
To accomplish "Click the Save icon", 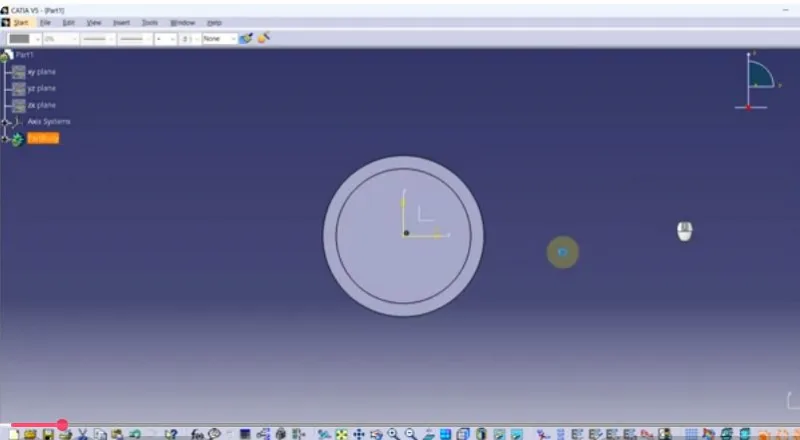I will pos(48,434).
